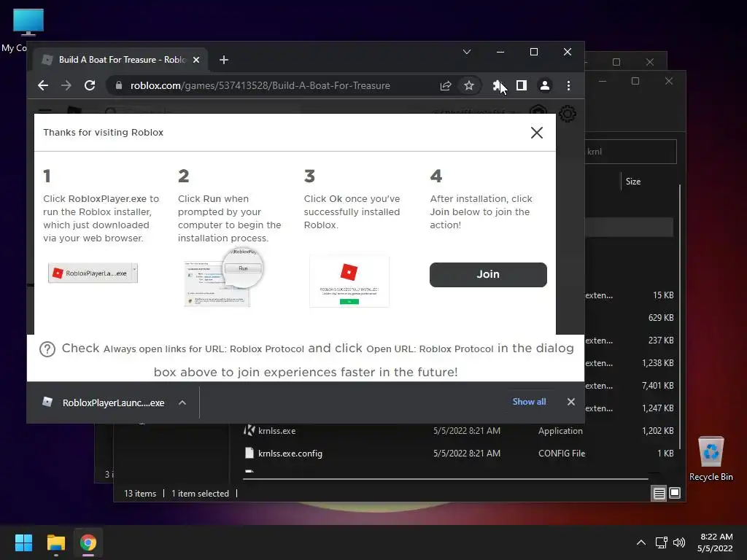Image resolution: width=747 pixels, height=560 pixels.
Task: Click the krnlss.exe.config file icon
Action: click(x=249, y=454)
